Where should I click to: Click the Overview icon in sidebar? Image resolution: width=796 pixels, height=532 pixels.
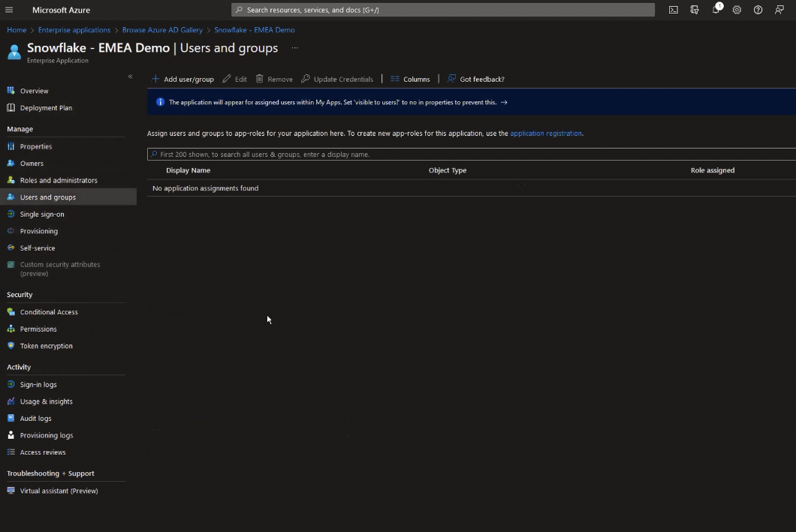click(x=11, y=91)
